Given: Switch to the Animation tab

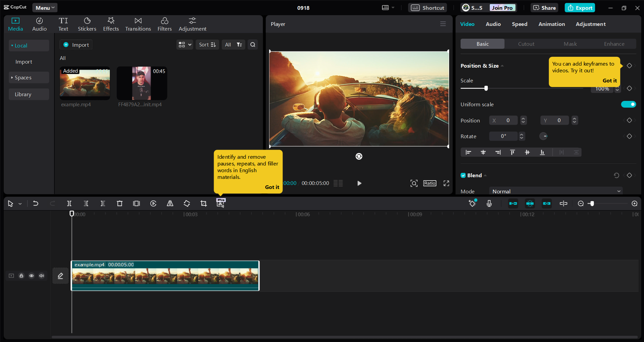Looking at the screenshot, I should click(552, 24).
